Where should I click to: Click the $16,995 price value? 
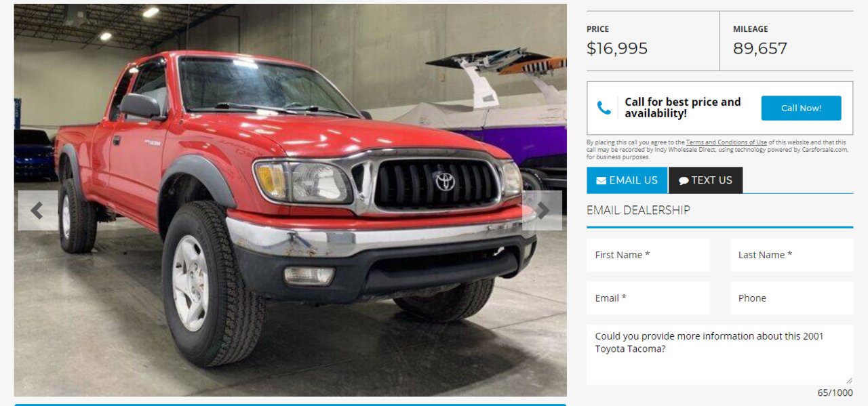(617, 49)
